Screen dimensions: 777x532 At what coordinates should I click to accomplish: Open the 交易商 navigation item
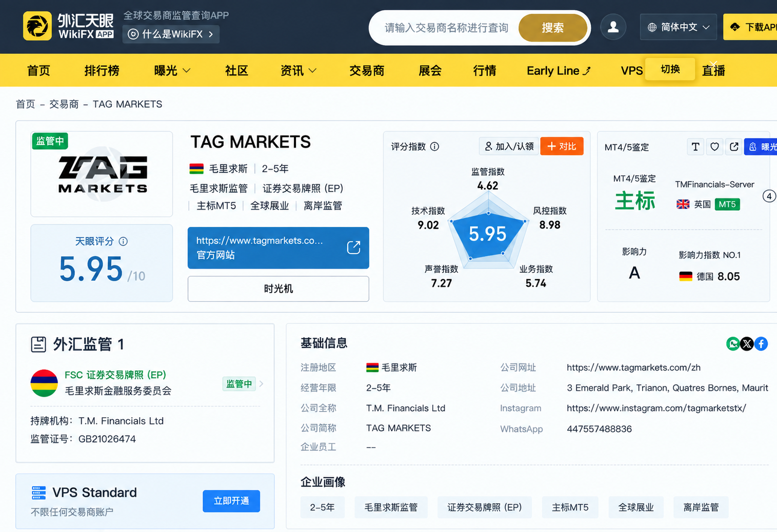(367, 71)
